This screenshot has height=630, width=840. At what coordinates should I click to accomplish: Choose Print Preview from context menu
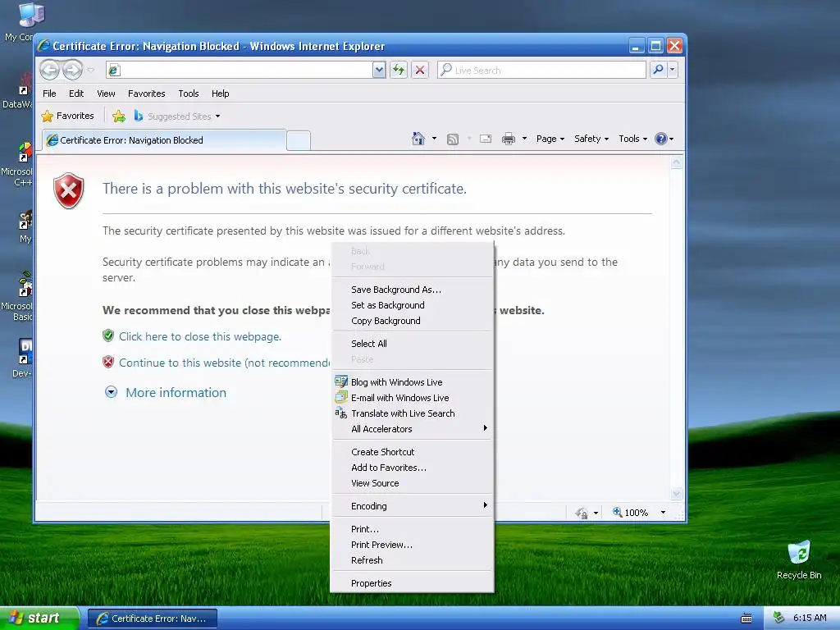click(412, 545)
